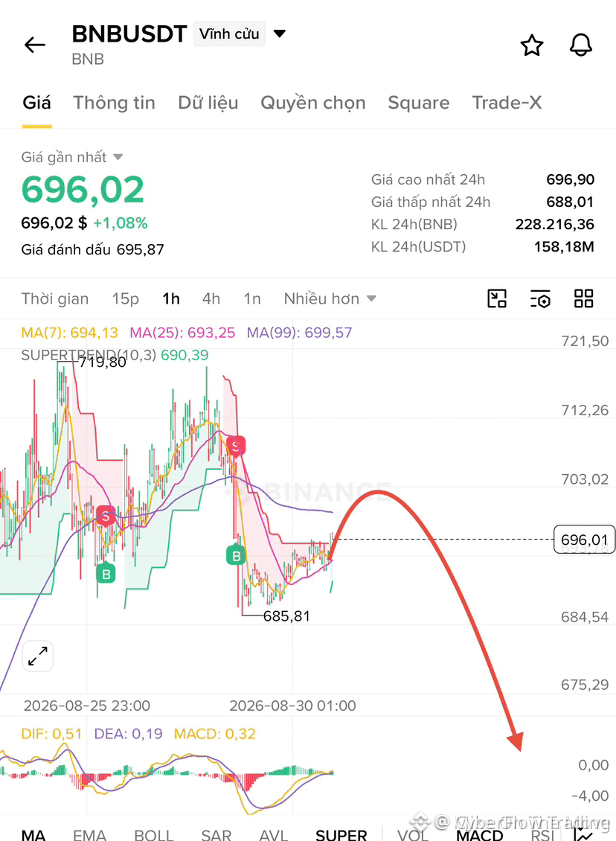Toggle VOL sub-indicator
The height and width of the screenshot is (841, 616).
(x=413, y=834)
